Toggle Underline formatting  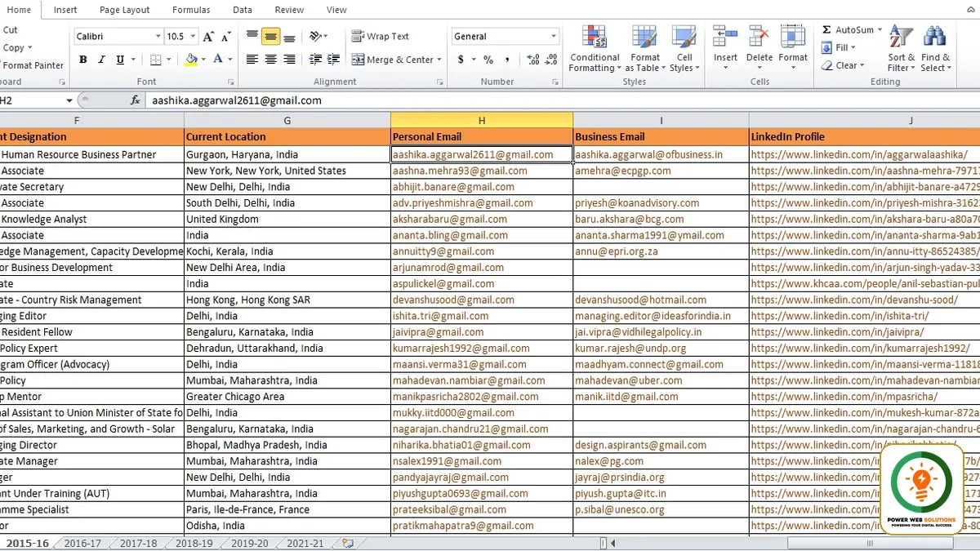[120, 60]
